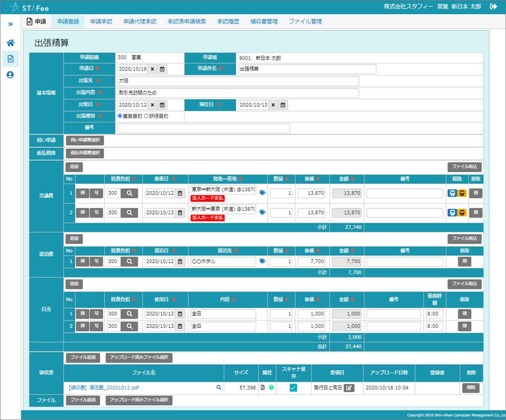The image size is (506, 420).
Task: Select the 研修目的 radio button
Action: pos(146,116)
